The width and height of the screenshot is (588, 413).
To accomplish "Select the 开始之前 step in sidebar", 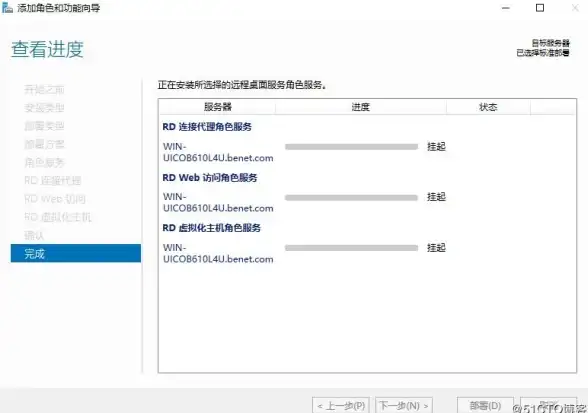I will tap(44, 89).
